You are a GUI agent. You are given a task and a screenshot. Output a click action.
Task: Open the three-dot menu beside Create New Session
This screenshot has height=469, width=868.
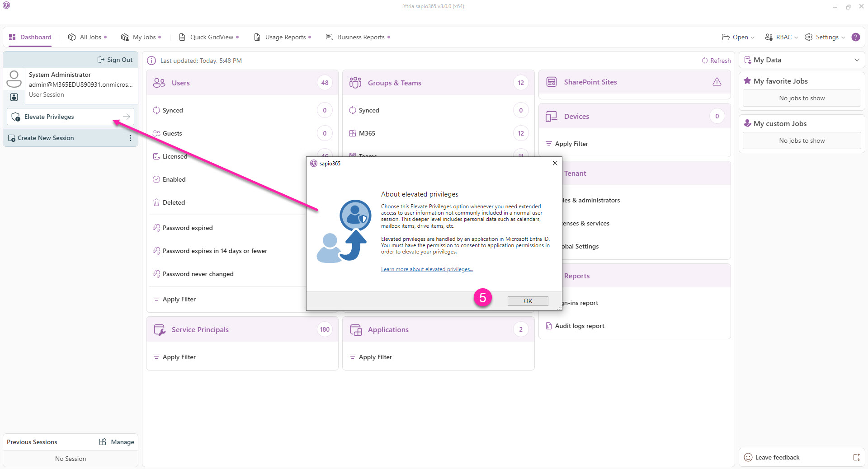131,138
